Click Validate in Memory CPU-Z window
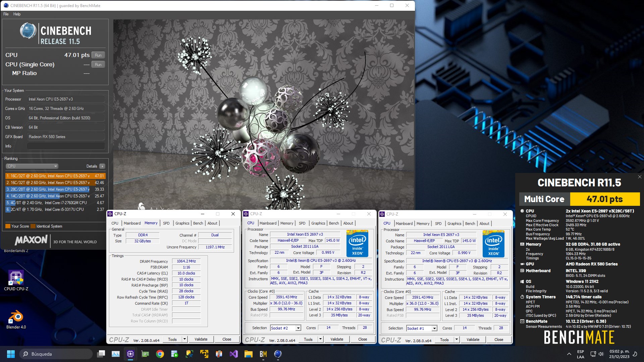 click(x=201, y=339)
